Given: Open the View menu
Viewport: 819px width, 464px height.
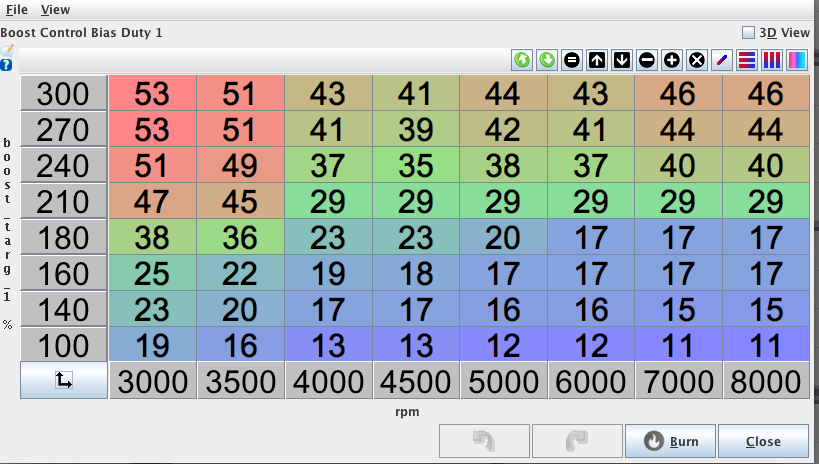Looking at the screenshot, I should 56,9.
